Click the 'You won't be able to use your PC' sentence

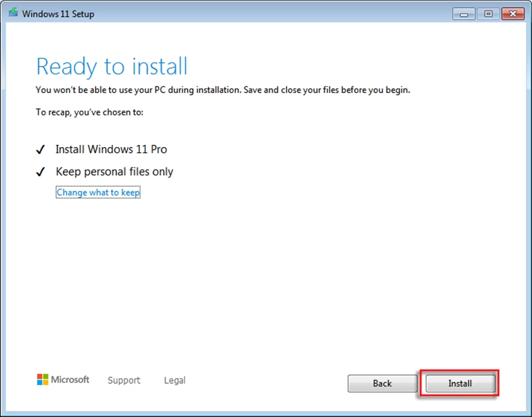click(223, 90)
